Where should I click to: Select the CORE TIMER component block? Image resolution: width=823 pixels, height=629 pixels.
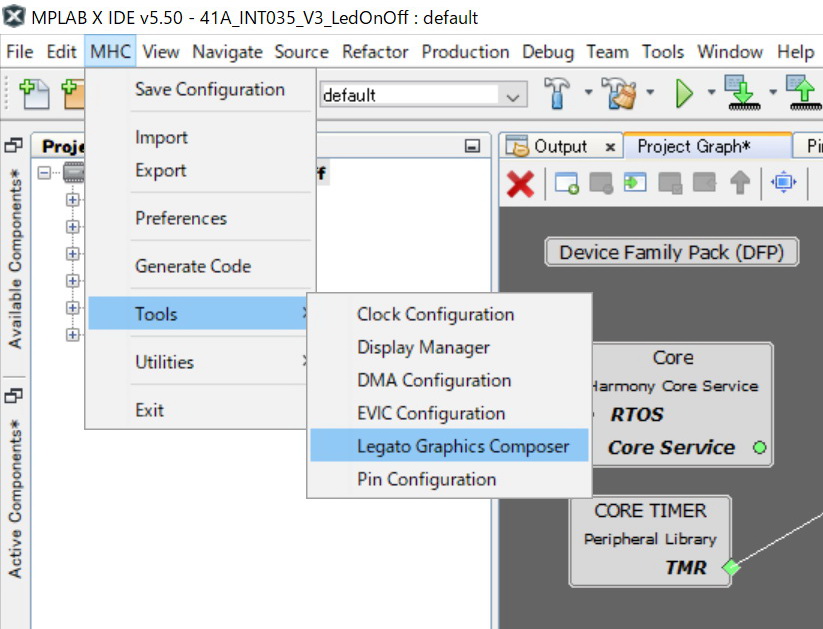coord(650,538)
